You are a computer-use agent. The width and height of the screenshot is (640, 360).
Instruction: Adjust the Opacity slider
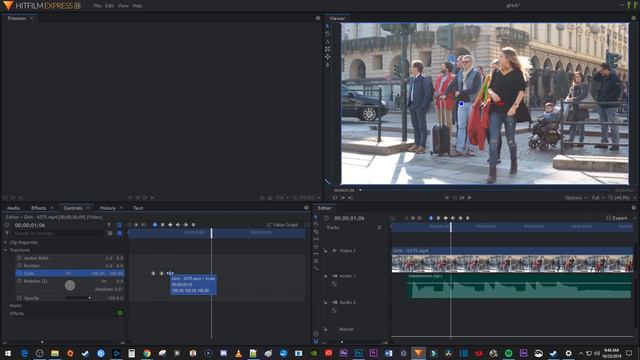78,298
